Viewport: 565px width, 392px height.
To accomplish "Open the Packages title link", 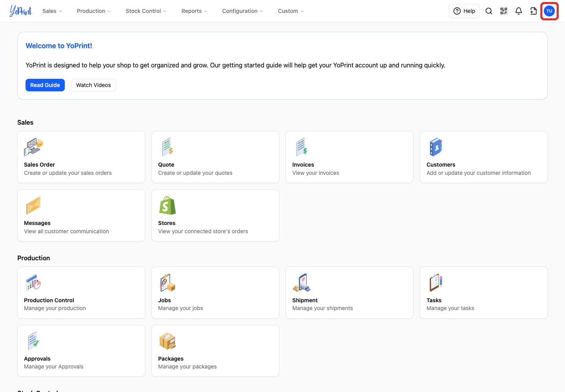I will tap(171, 359).
